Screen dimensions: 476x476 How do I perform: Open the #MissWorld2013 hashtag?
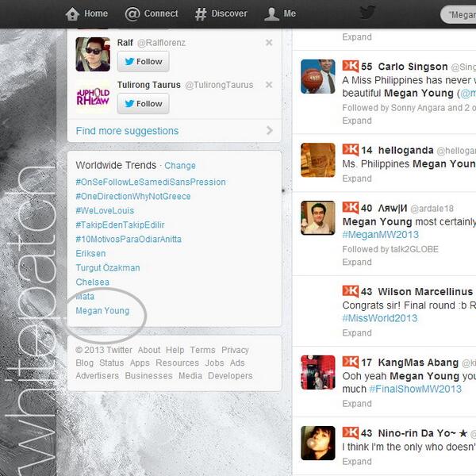point(380,318)
